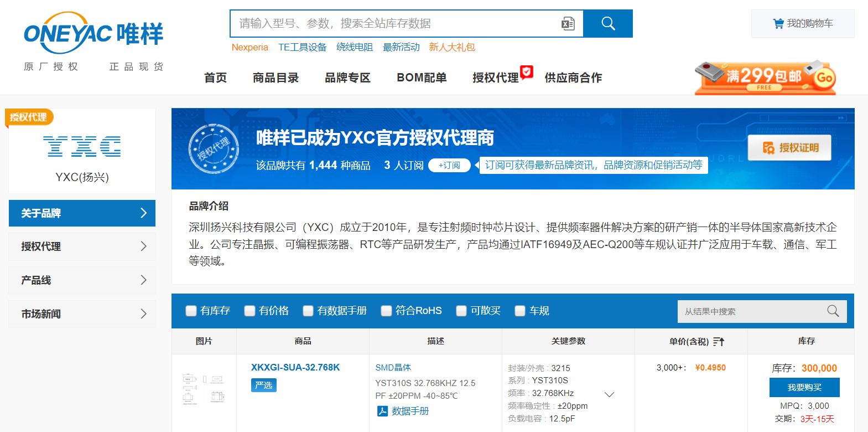Click the 关键参数 column header

pos(568,341)
